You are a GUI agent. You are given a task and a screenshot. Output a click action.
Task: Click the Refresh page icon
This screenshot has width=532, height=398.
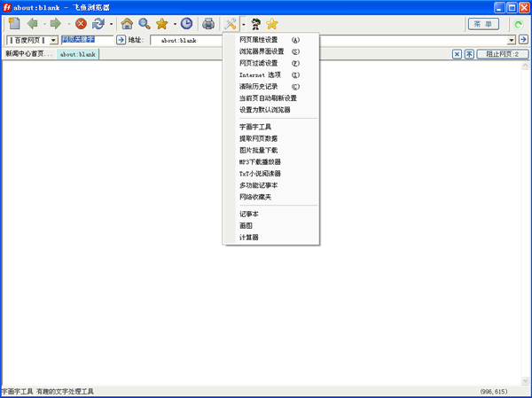[x=98, y=24]
